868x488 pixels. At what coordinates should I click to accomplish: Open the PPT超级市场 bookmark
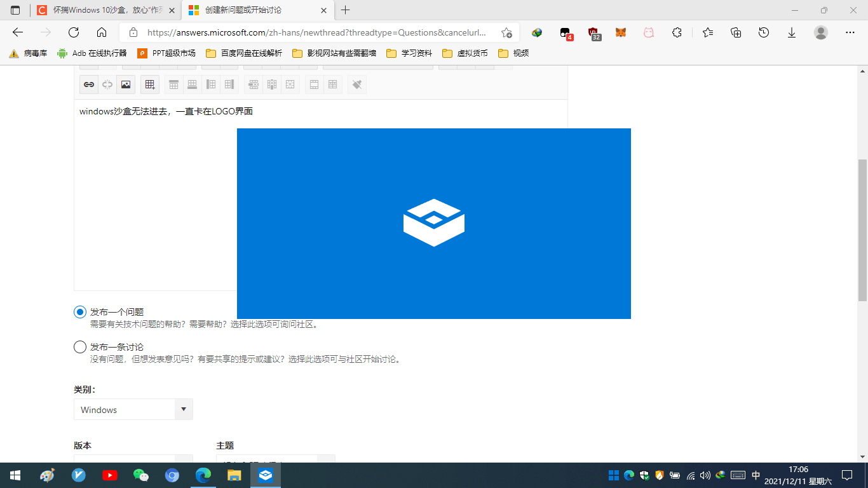(166, 53)
